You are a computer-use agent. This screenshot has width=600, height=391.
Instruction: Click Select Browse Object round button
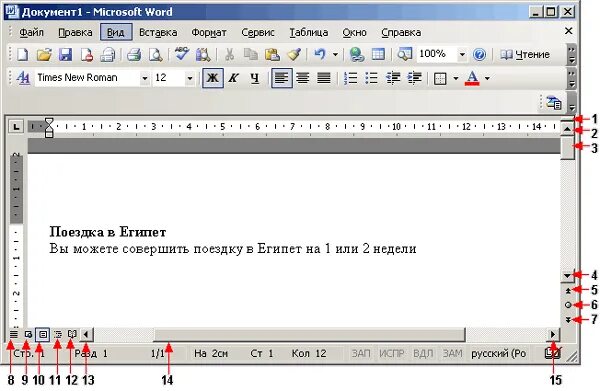(568, 305)
